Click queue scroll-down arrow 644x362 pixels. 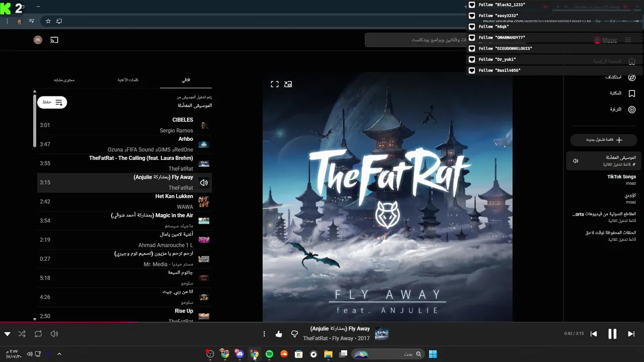click(35, 319)
